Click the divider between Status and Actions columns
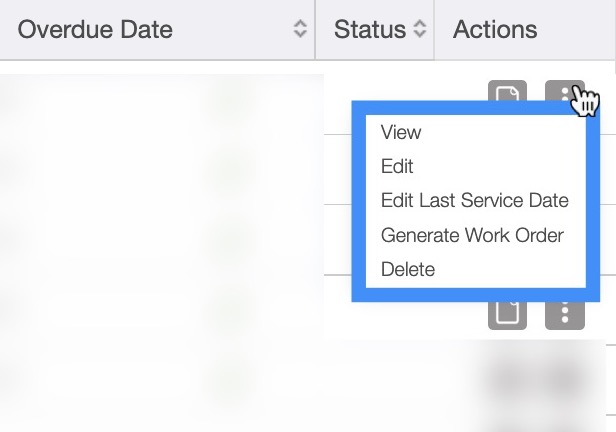 click(434, 30)
